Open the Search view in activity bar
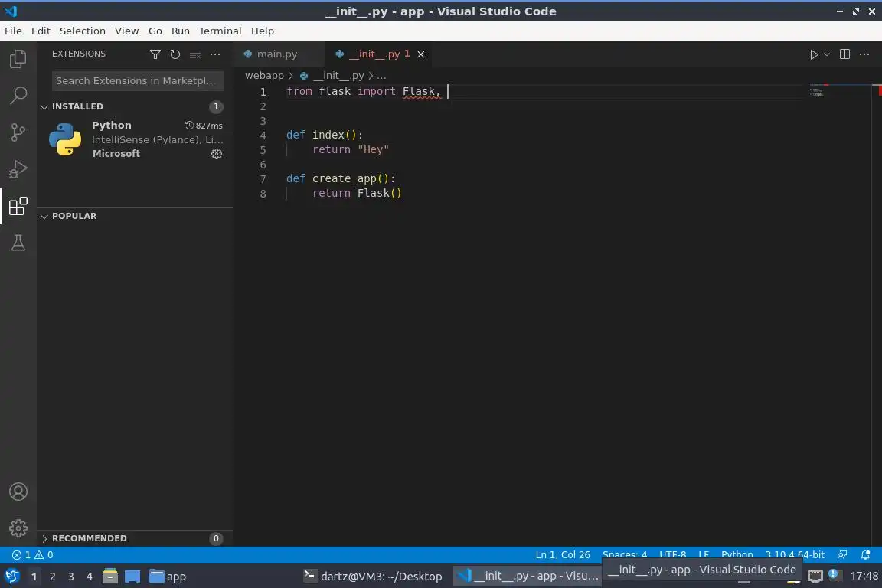The image size is (882, 588). tap(18, 96)
